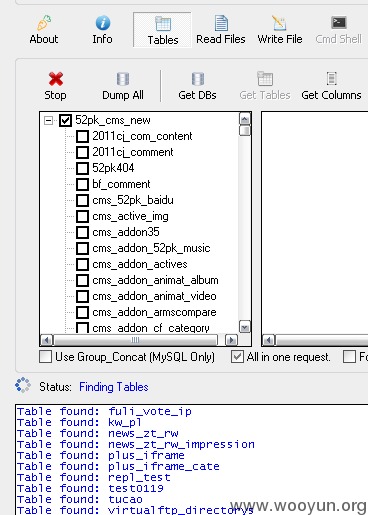
Task: Click log line 'Table found: test0119'
Action: [90, 488]
